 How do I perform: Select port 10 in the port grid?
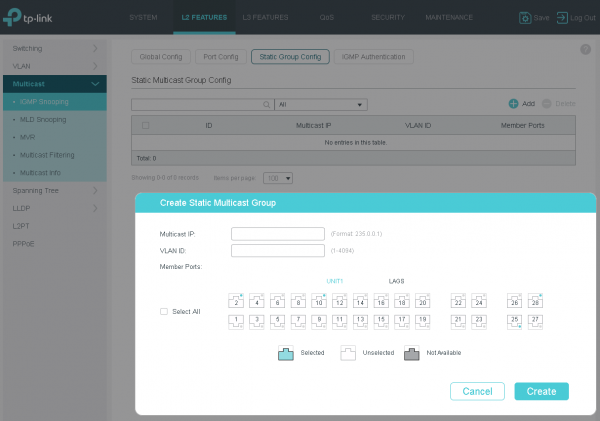[318, 302]
